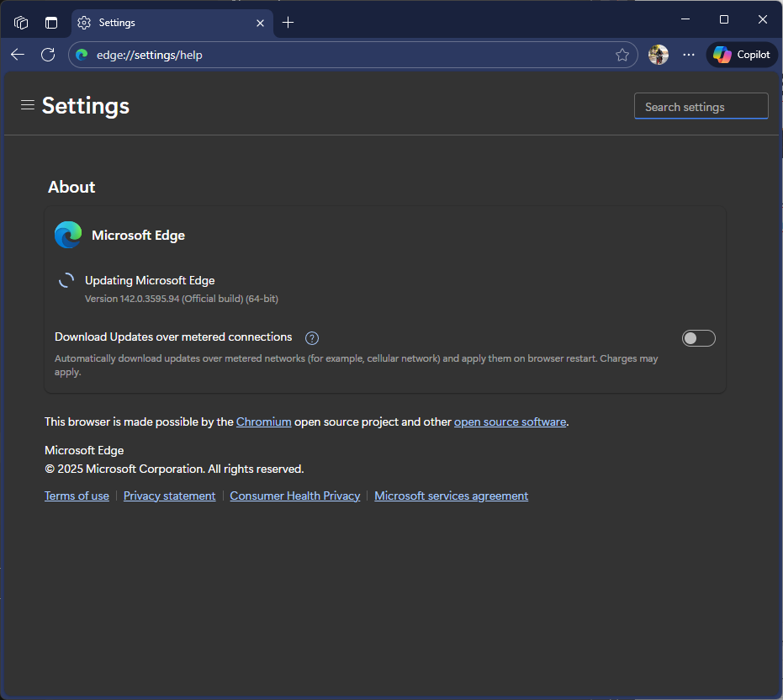Image resolution: width=783 pixels, height=700 pixels.
Task: Click the browser Back arrow
Action: [x=19, y=55]
